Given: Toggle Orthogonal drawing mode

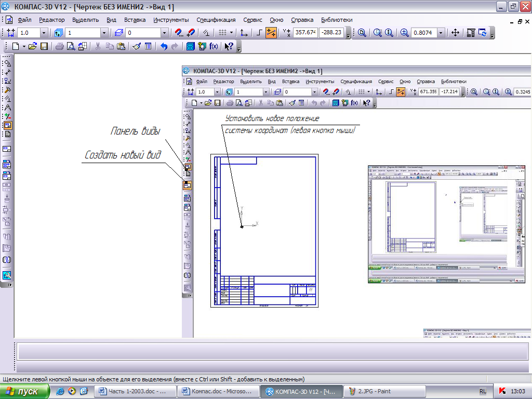Looking at the screenshot, I should tap(260, 33).
